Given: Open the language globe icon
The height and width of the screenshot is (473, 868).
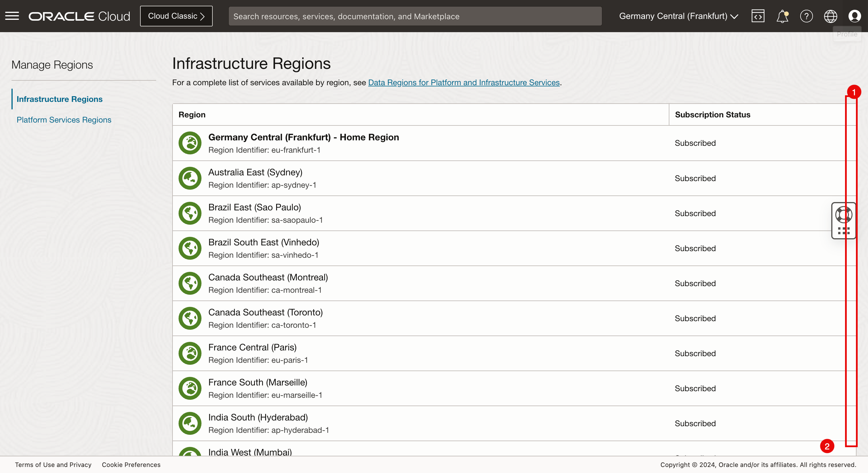Looking at the screenshot, I should [x=830, y=16].
